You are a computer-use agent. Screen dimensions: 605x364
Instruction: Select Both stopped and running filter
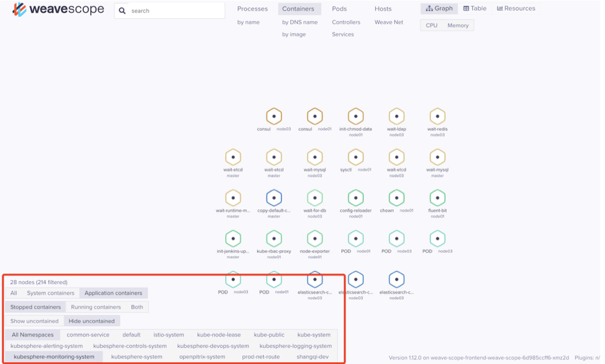[x=137, y=307]
